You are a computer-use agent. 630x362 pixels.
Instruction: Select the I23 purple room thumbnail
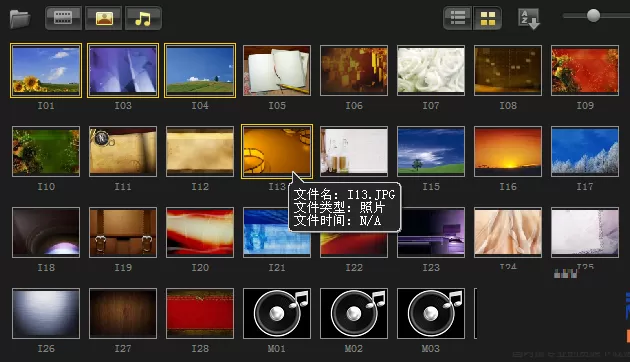[431, 232]
